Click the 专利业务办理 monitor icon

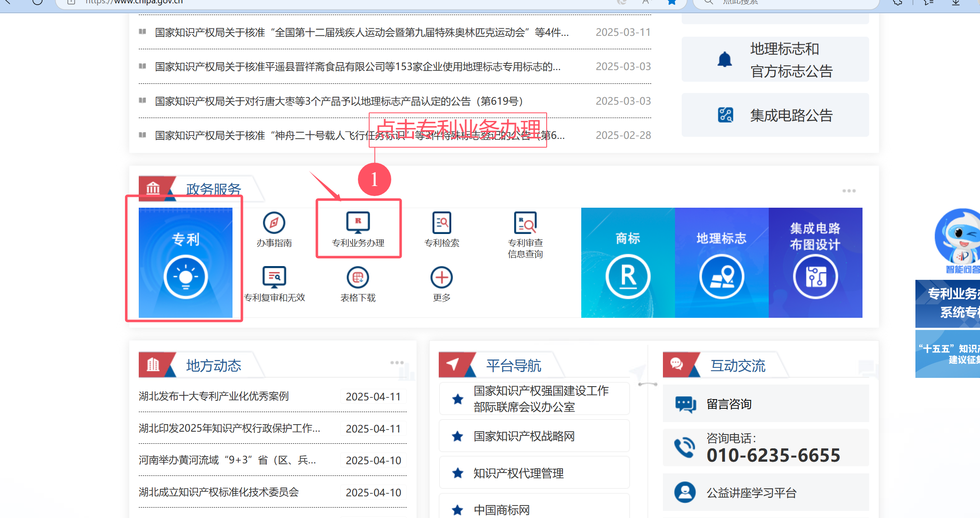[x=358, y=223]
